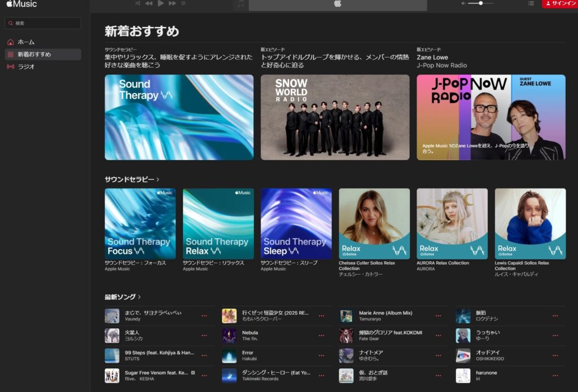Adjust the volume slider
The height and width of the screenshot is (392, 578).
click(x=481, y=3)
